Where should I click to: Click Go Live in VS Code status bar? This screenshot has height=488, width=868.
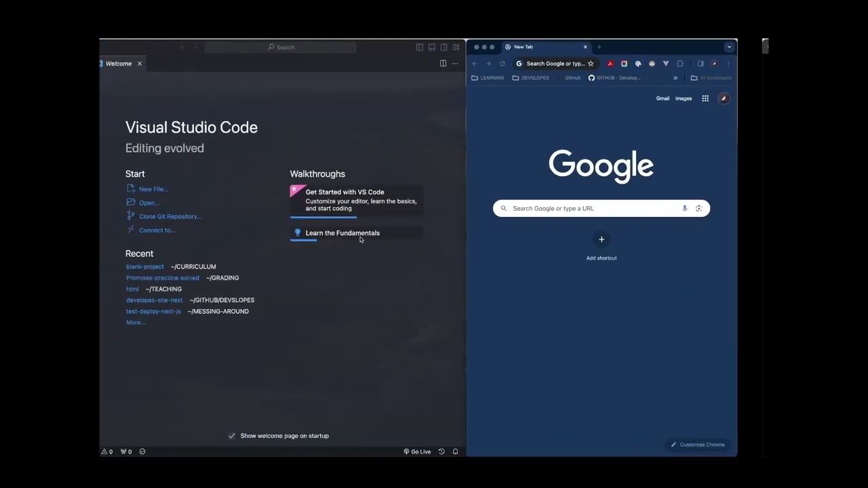tap(417, 451)
